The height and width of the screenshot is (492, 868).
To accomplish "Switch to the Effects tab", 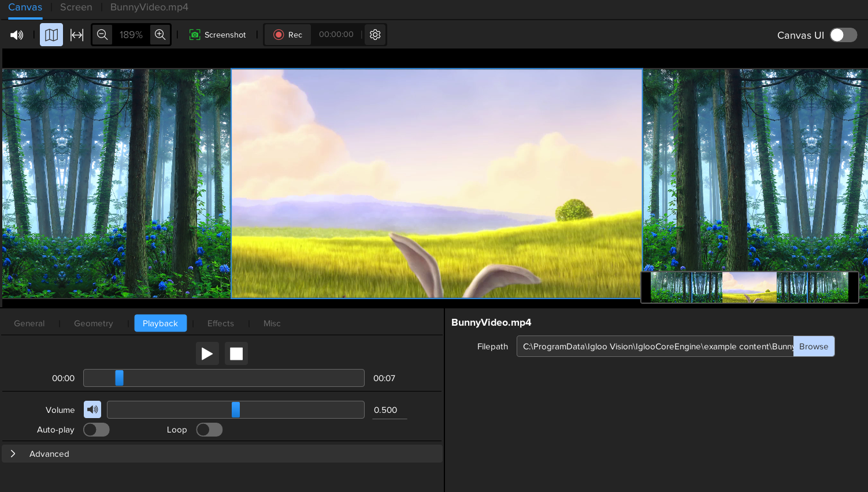I will click(220, 323).
